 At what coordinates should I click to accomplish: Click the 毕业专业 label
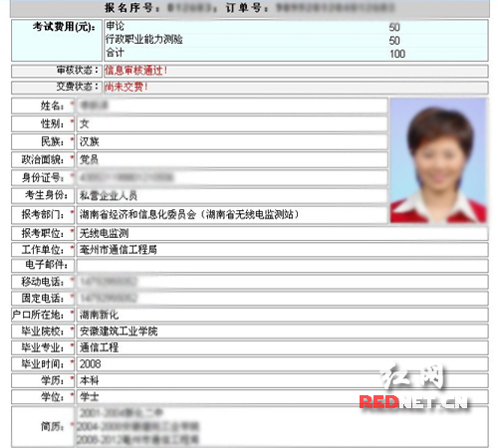click(43, 347)
